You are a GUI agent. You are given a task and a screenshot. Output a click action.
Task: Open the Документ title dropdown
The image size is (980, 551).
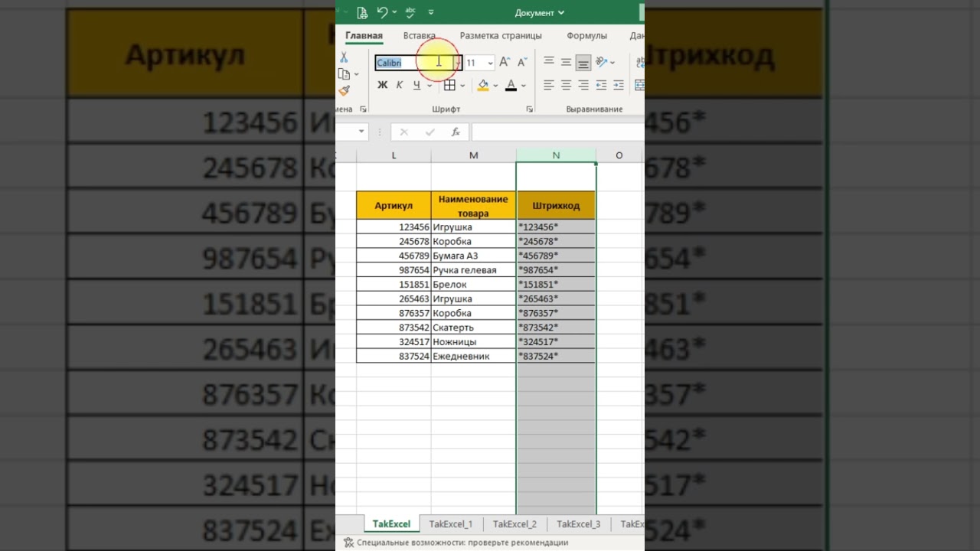coord(540,12)
